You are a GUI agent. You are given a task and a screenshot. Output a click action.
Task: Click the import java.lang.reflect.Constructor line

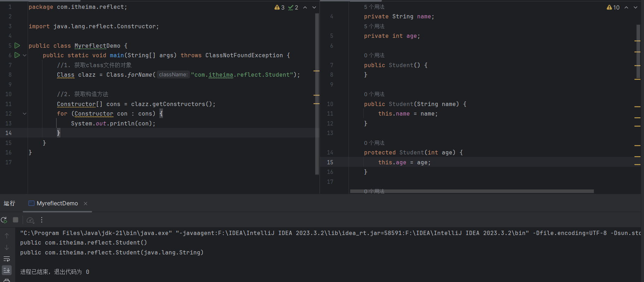tap(94, 26)
